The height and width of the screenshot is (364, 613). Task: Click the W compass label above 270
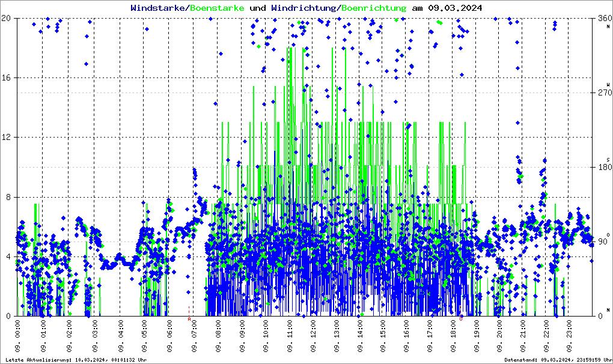tap(608, 84)
